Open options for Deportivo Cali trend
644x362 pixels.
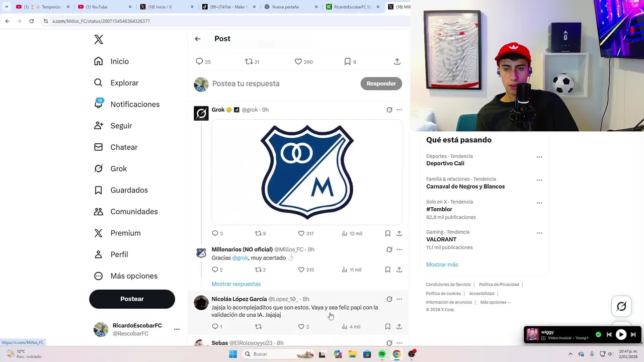[x=539, y=157]
